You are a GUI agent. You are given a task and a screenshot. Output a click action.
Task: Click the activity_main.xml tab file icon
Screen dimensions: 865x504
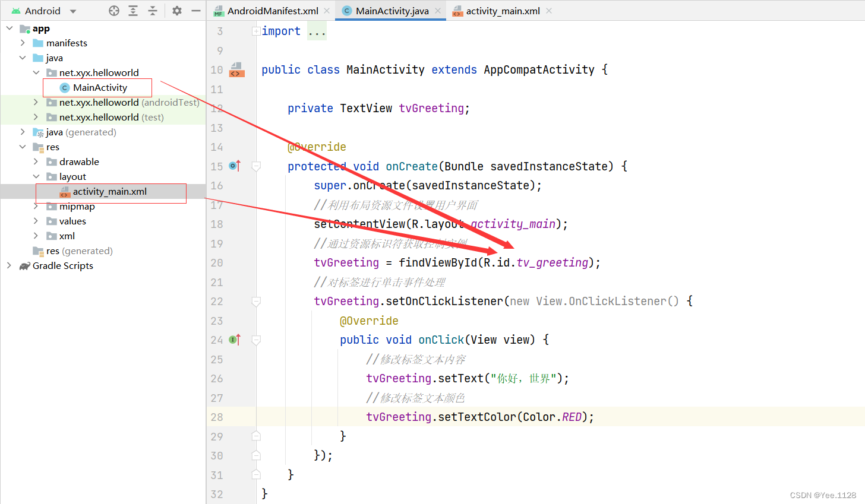(457, 11)
